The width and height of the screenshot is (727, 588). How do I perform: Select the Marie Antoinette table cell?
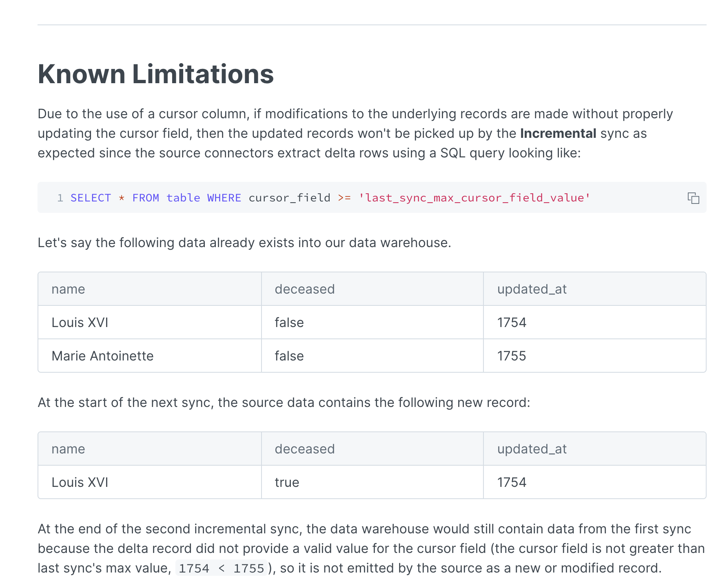[x=102, y=356]
